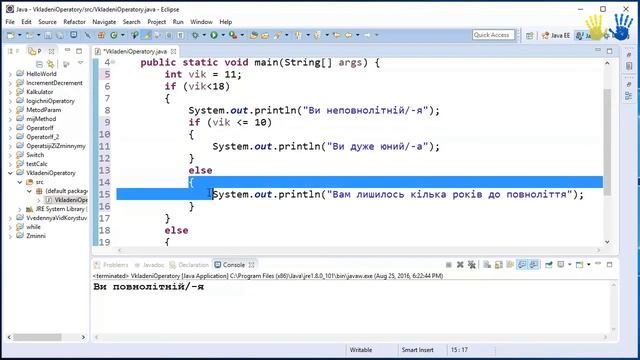Image resolution: width=640 pixels, height=360 pixels.
Task: Close the Package Explorer view tab
Action: click(x=51, y=51)
